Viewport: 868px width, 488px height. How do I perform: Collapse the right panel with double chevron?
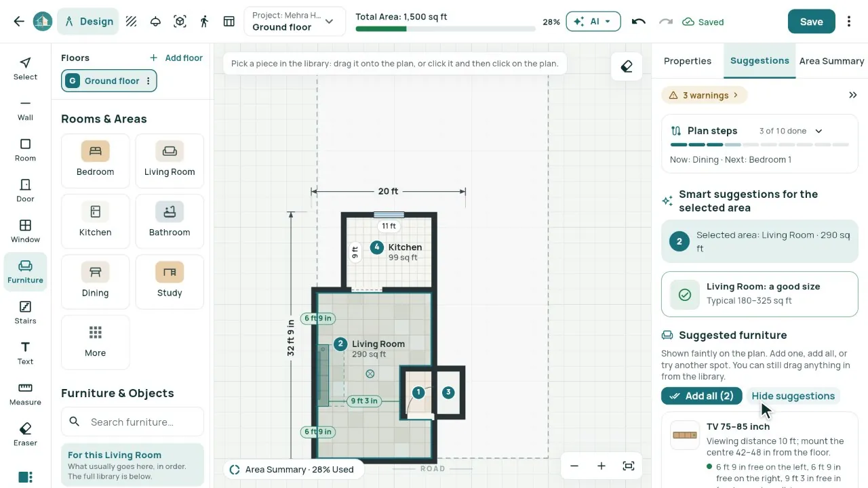853,96
